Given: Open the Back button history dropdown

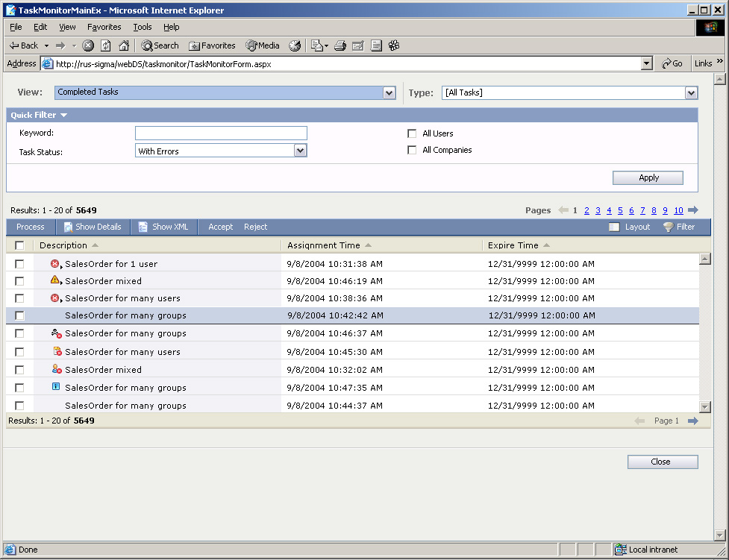Looking at the screenshot, I should coord(46,45).
